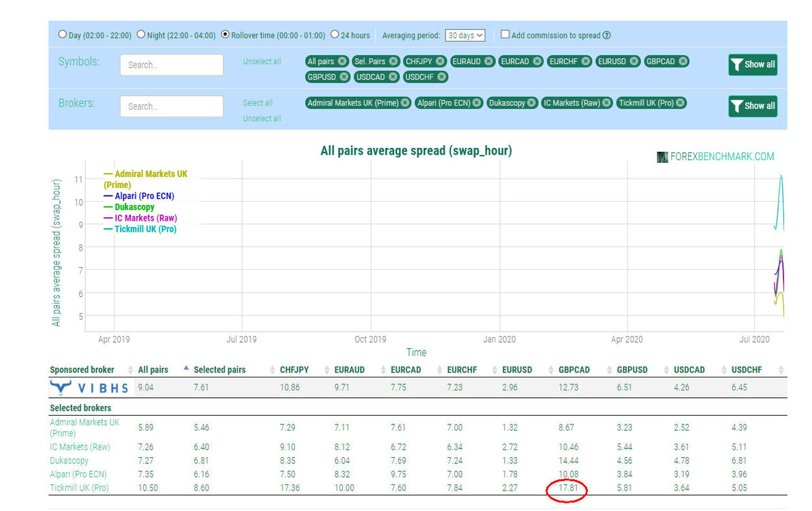Remove the Dukascopy broker tag
Screen dimensions: 812x511
[x=531, y=102]
